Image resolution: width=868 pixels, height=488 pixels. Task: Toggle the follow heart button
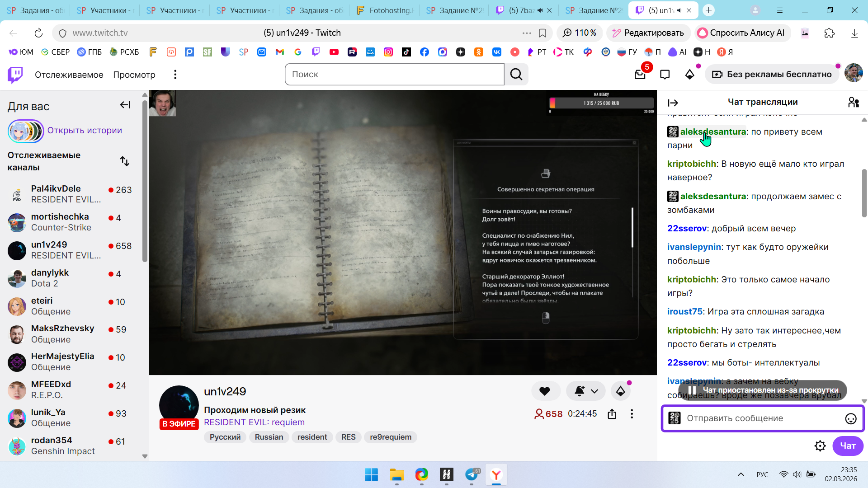(545, 391)
